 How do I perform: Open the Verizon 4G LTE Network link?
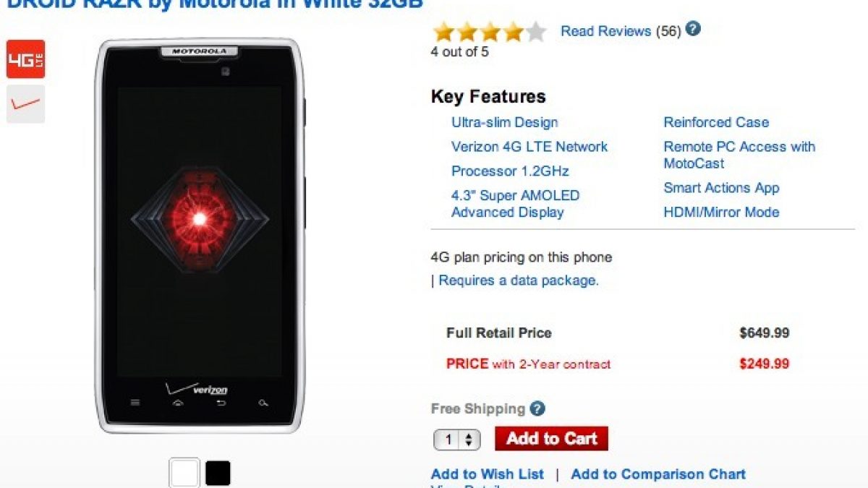(x=529, y=147)
